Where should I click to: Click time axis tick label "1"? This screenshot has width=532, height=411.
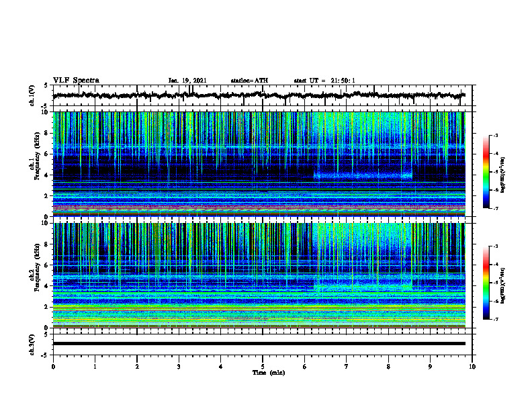point(95,367)
